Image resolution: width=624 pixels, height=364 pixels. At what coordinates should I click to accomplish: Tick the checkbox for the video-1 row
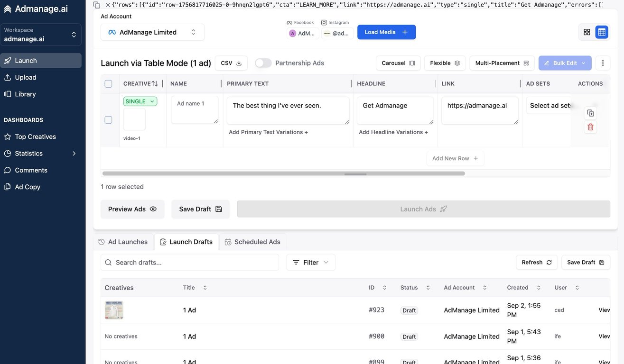pos(108,120)
